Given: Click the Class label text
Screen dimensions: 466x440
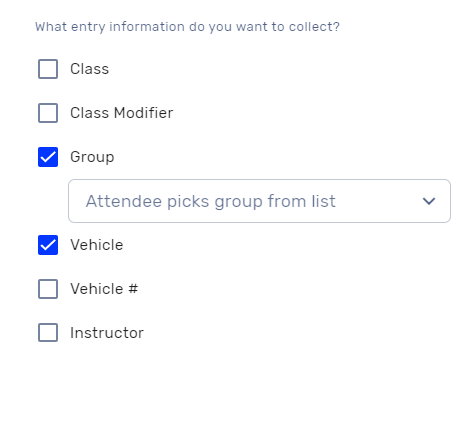Looking at the screenshot, I should [x=89, y=69].
